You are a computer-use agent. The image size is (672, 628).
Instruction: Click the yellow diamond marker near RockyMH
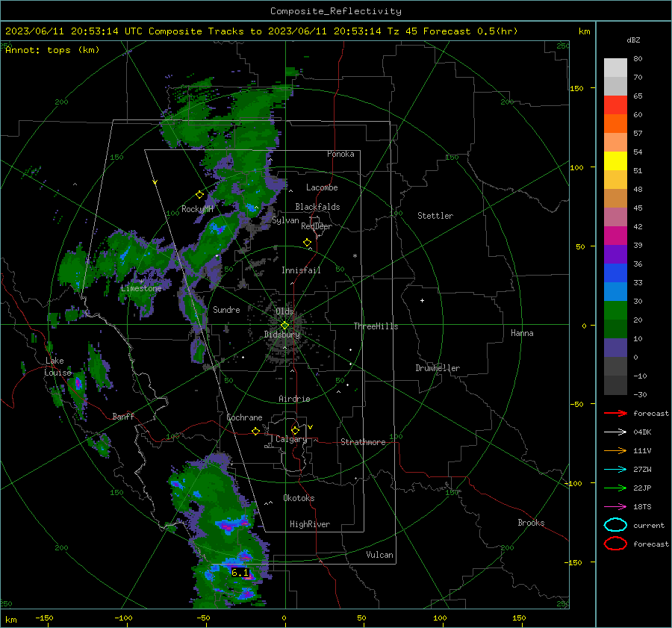point(199,195)
